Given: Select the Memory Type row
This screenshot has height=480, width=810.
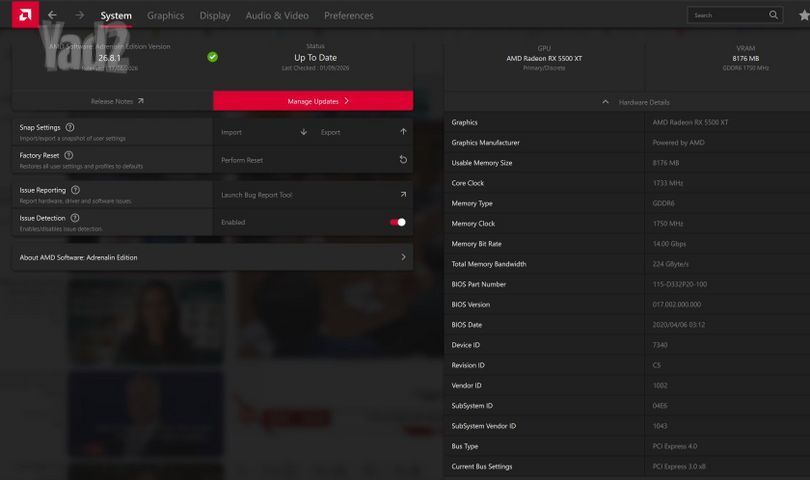Looking at the screenshot, I should (627, 203).
